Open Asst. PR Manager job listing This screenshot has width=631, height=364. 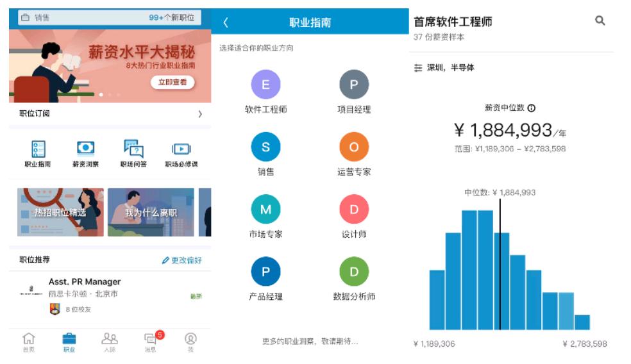pos(110,295)
